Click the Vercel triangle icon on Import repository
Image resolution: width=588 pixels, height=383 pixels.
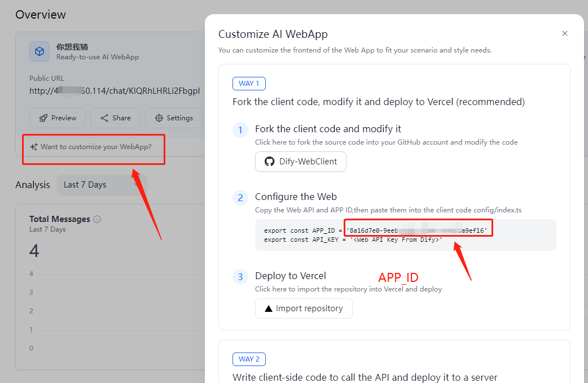[x=267, y=308]
